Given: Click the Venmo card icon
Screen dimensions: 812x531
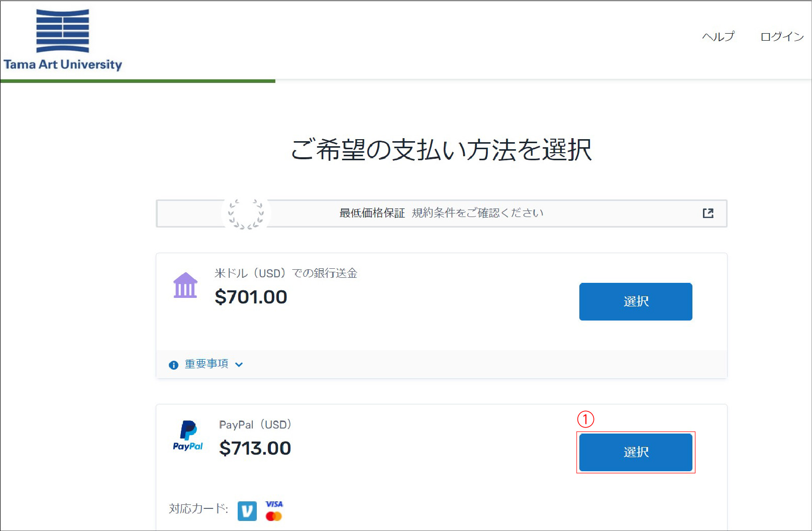Looking at the screenshot, I should (x=247, y=511).
